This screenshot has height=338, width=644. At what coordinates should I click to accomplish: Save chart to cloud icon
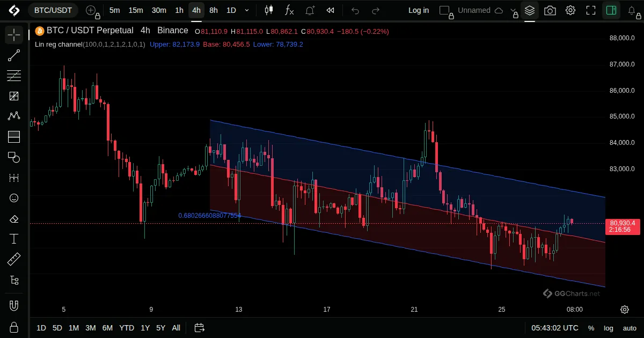click(499, 10)
